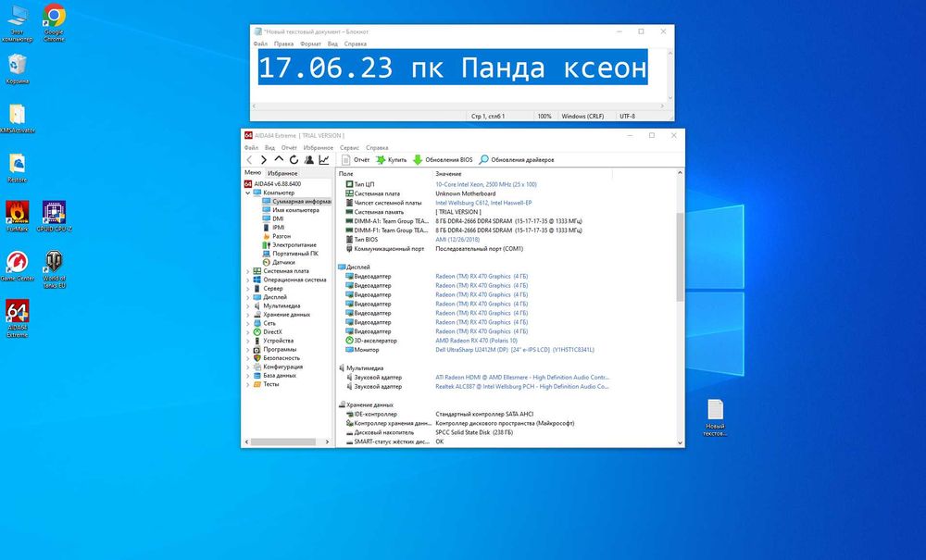Select the World of Tanks EU icon
The image size is (926, 560).
[54, 269]
